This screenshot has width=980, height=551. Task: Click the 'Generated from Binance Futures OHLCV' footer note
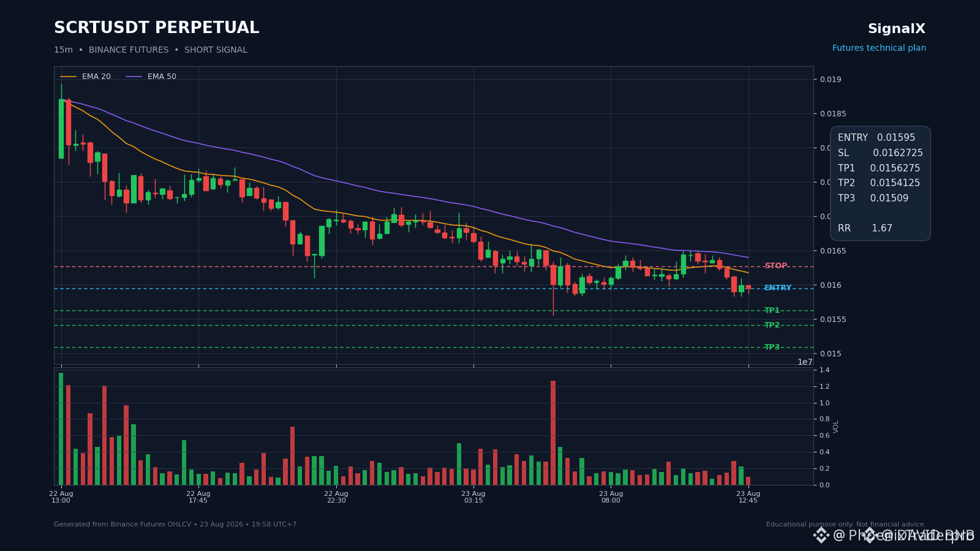pyautogui.click(x=175, y=525)
